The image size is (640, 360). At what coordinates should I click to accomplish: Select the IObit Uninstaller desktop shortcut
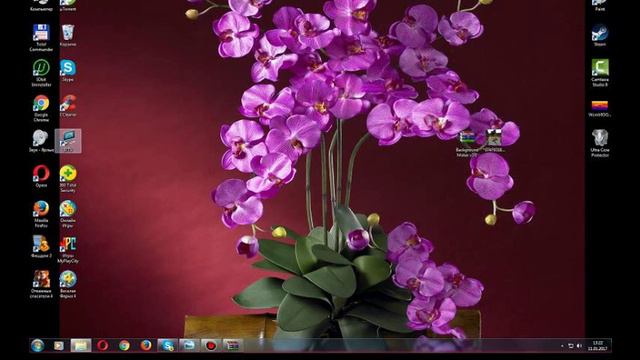(41, 73)
